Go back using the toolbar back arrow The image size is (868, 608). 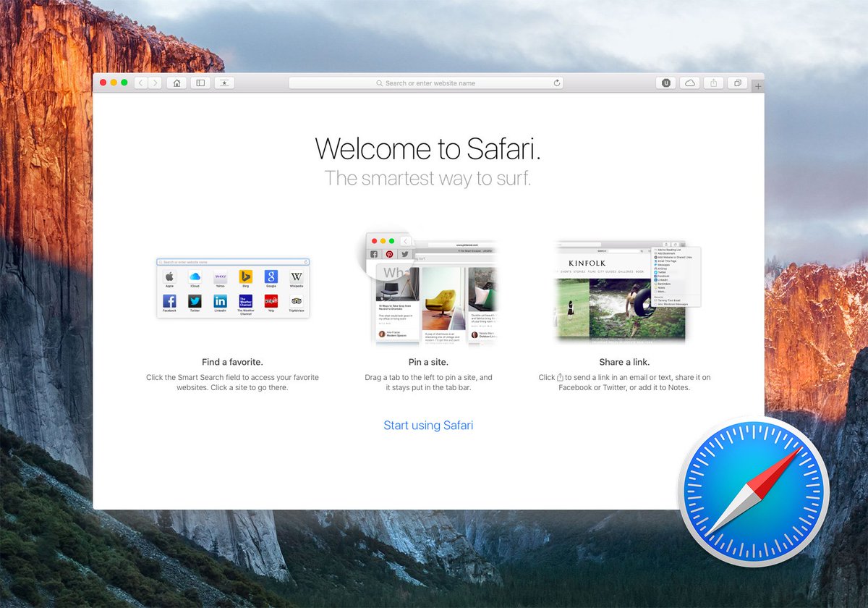[140, 83]
